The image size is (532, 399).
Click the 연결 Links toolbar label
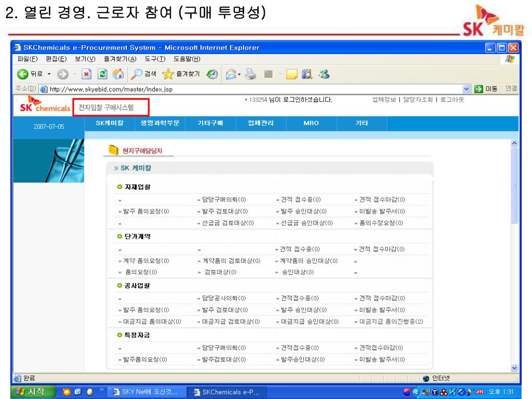pos(511,88)
